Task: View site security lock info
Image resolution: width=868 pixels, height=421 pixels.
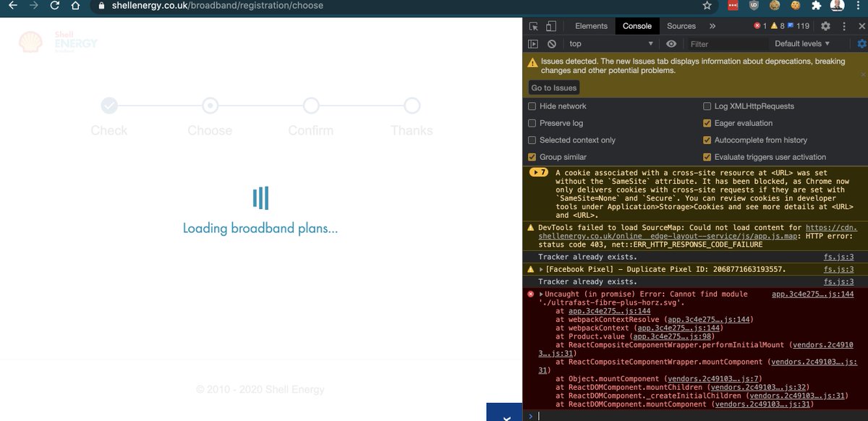Action: pyautogui.click(x=101, y=5)
